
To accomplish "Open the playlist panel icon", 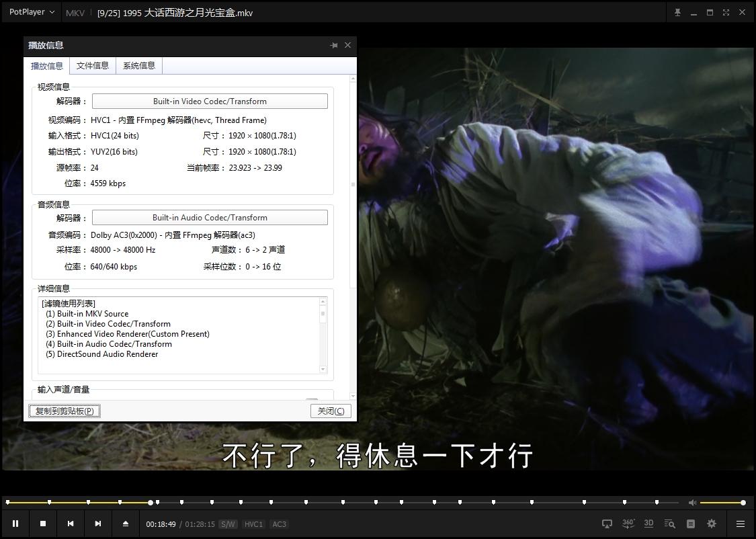I will tap(691, 524).
